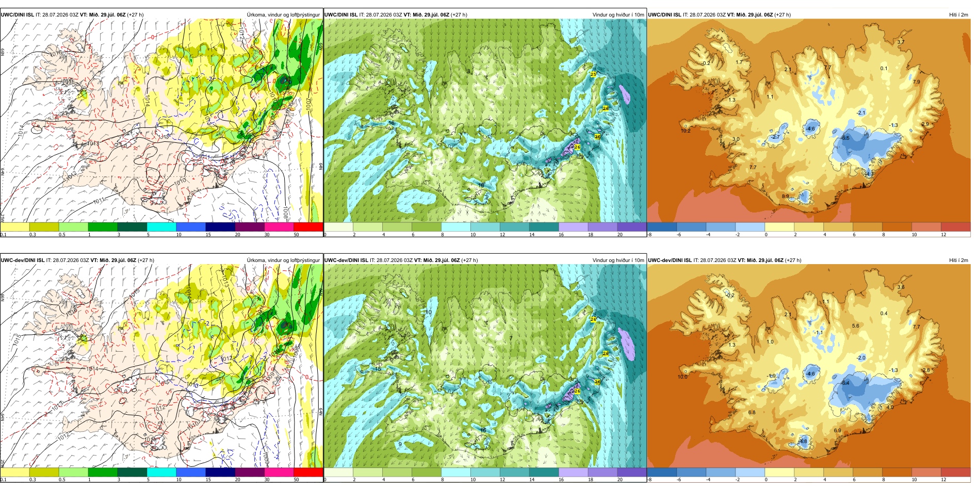Screen dimensions: 980x490
Task: Click the magenta swatch in bottom-left precipitation legend
Action: [279, 472]
